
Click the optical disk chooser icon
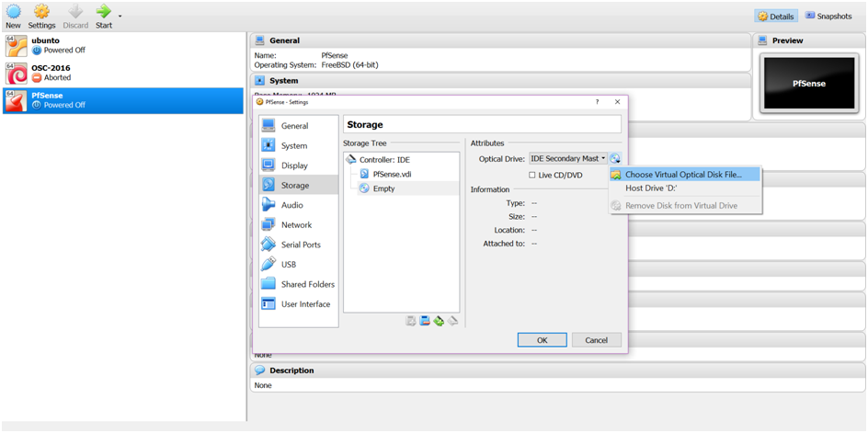615,159
